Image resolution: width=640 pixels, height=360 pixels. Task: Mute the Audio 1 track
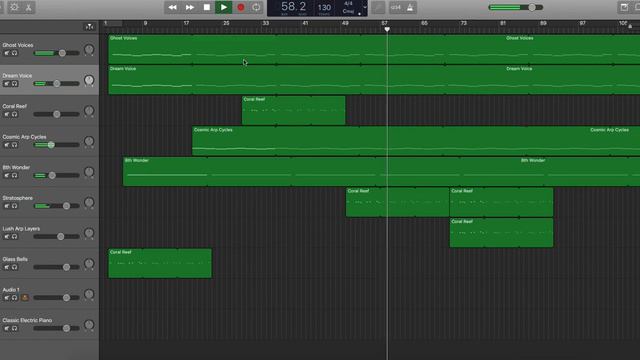7,298
